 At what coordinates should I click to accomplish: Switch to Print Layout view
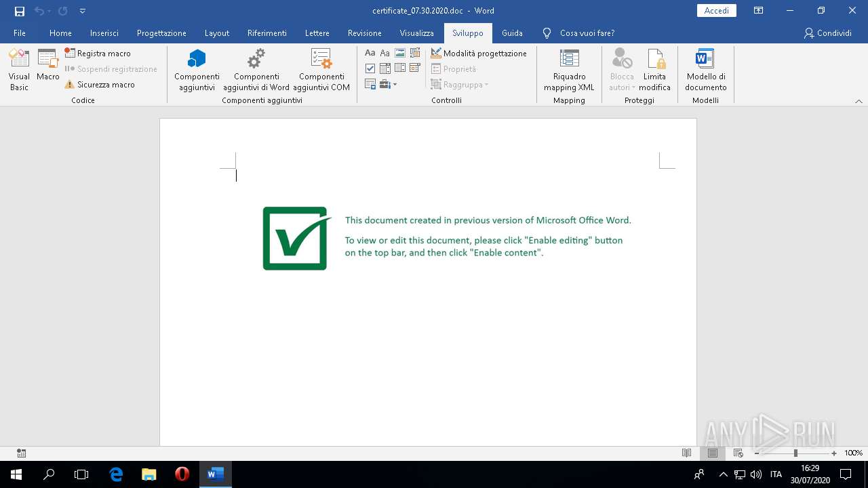click(712, 453)
